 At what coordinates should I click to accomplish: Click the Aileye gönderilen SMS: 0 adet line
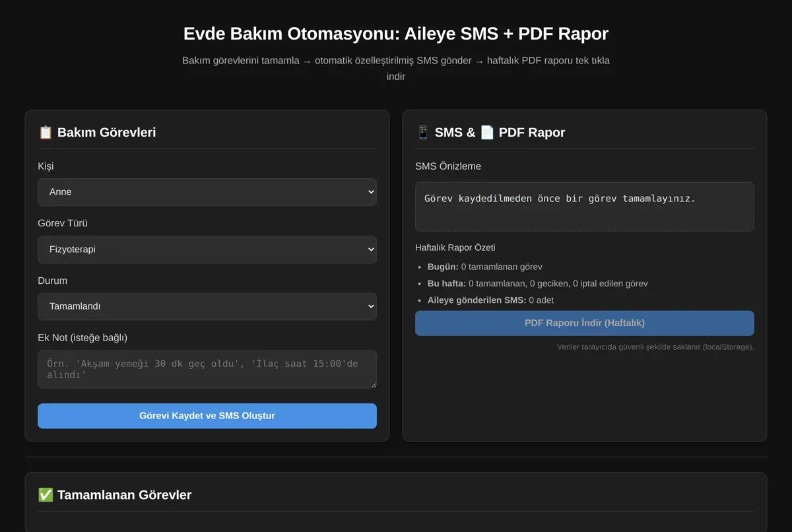coord(490,300)
